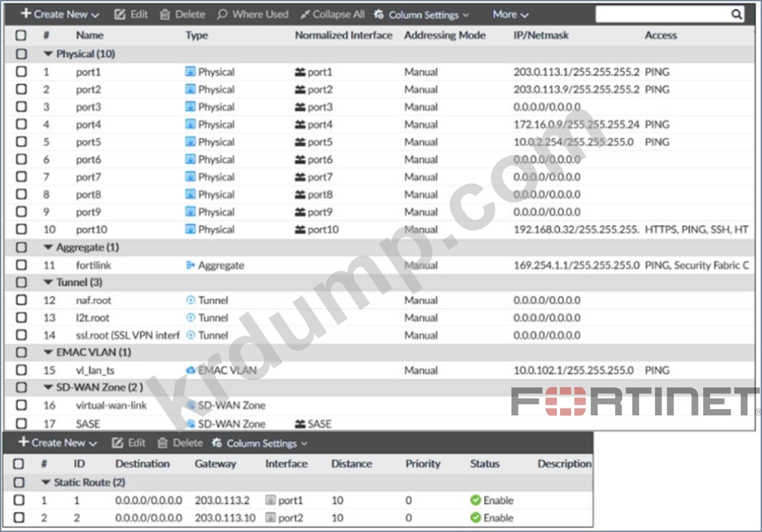Open the More menu
The image size is (762, 532).
coord(510,14)
